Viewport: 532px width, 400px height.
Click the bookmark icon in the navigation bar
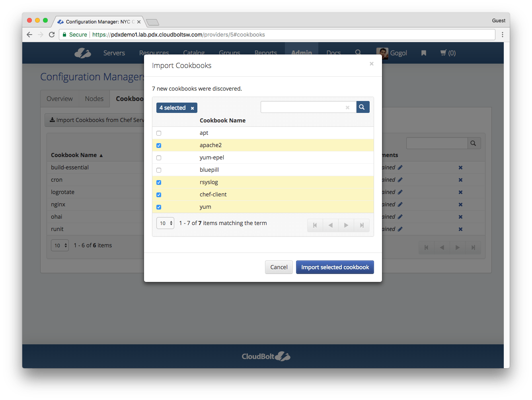click(423, 53)
